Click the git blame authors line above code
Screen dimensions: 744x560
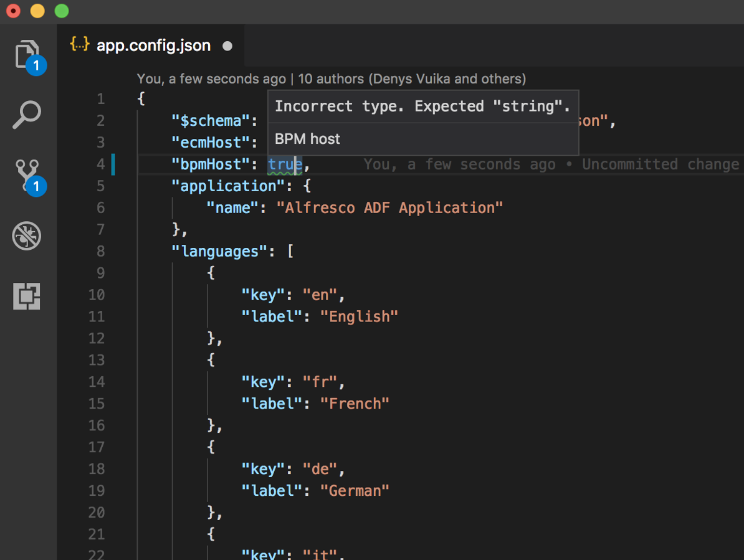tap(331, 78)
